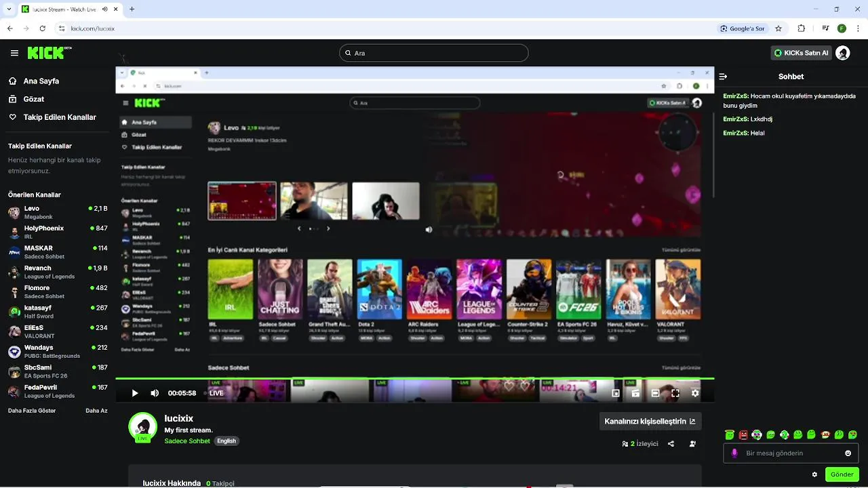Open the Chrome extensions icon

point(802,28)
